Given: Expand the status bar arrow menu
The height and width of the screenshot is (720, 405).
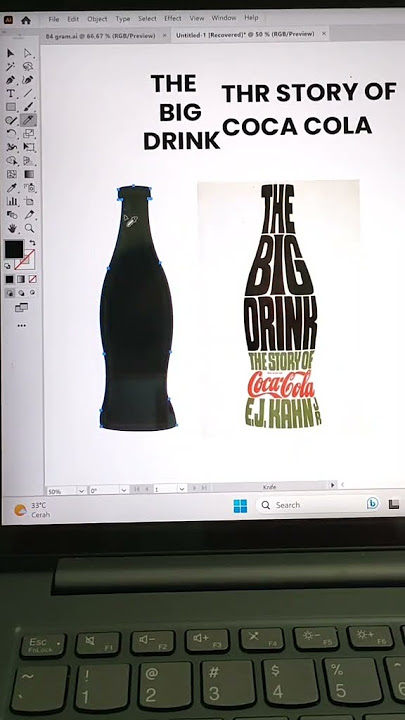Looking at the screenshot, I should pos(333,485).
